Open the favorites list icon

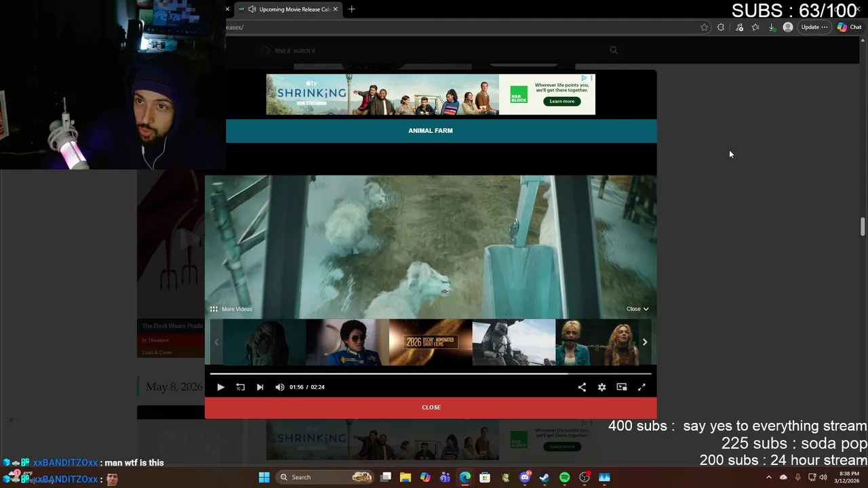click(x=755, y=27)
